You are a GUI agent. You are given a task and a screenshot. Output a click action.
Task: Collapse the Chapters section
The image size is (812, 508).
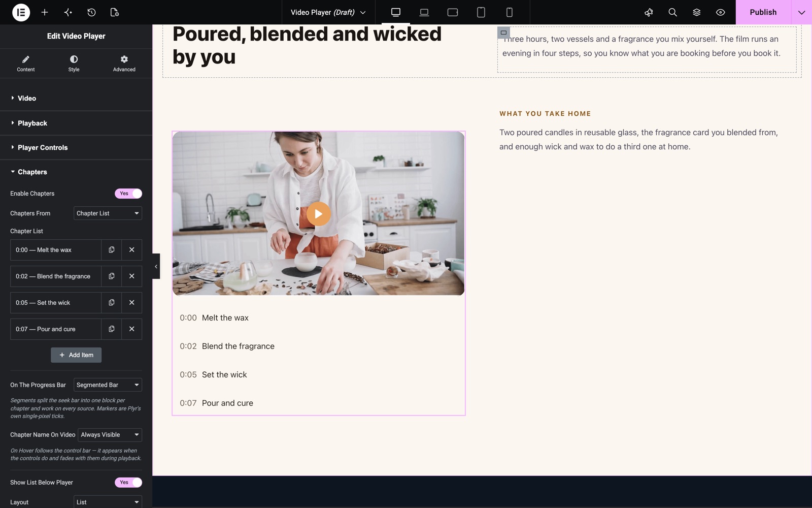76,172
